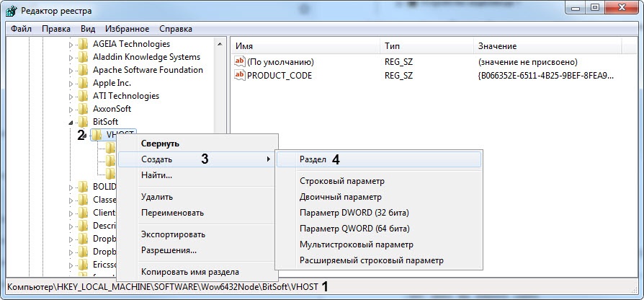Select the AGEIA Technologies folder icon
644x300 pixels.
84,44
